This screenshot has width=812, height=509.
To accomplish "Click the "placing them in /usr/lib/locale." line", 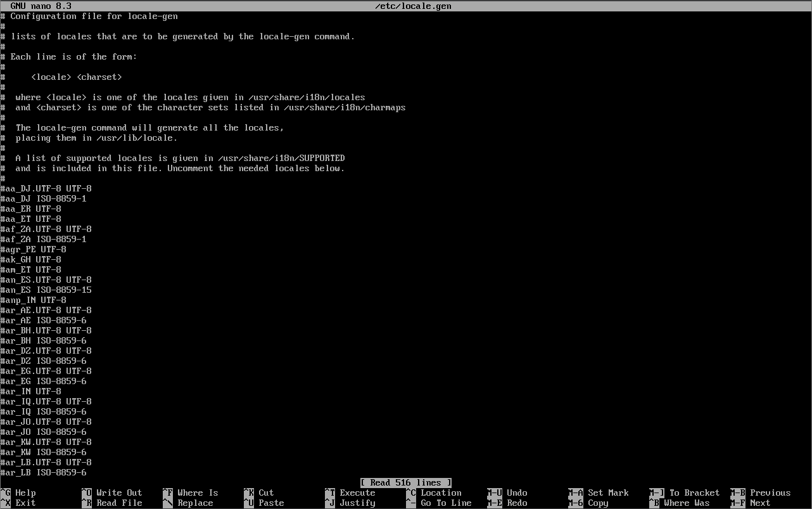I will (x=89, y=138).
